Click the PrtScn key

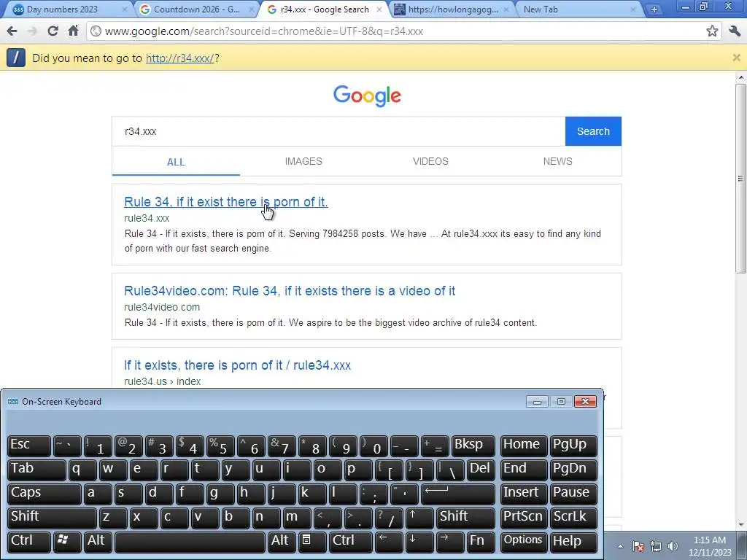coord(524,518)
